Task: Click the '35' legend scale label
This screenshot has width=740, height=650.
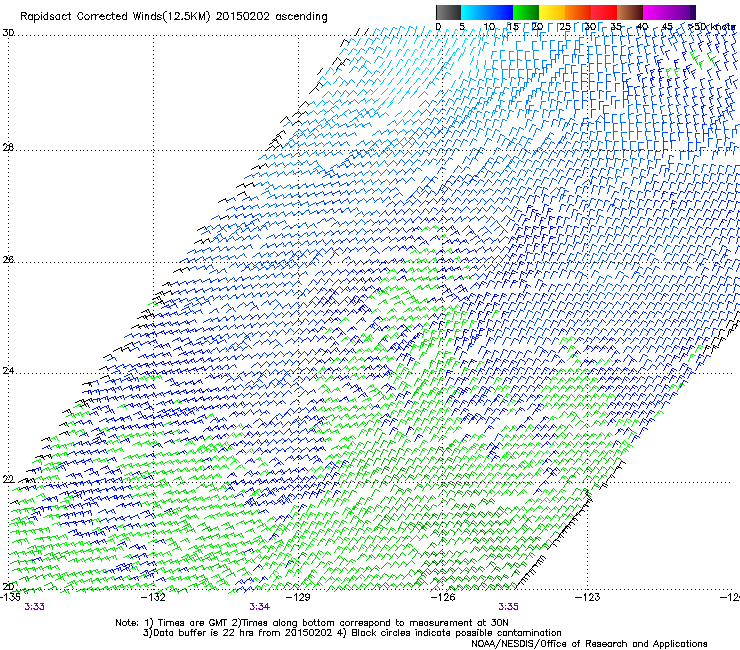Action: (x=616, y=26)
